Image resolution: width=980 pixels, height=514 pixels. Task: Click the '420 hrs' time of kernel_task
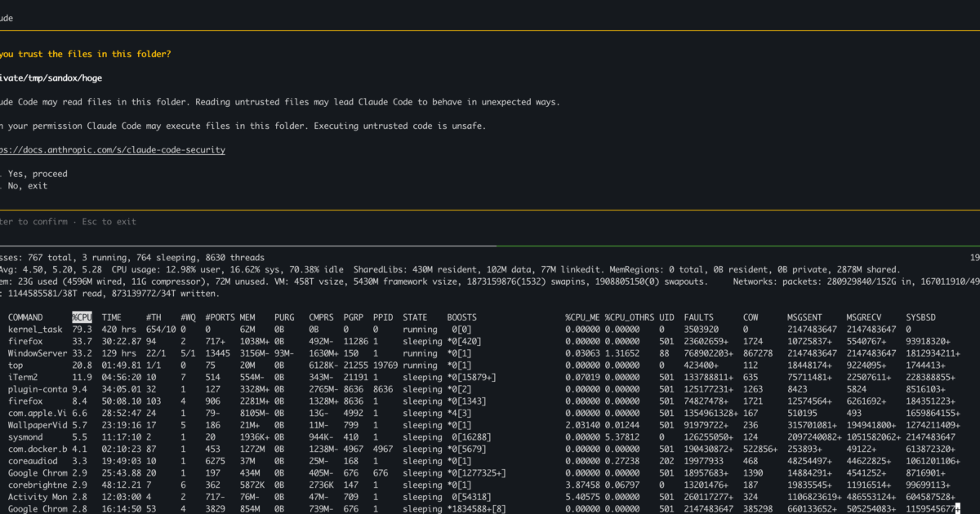click(119, 330)
